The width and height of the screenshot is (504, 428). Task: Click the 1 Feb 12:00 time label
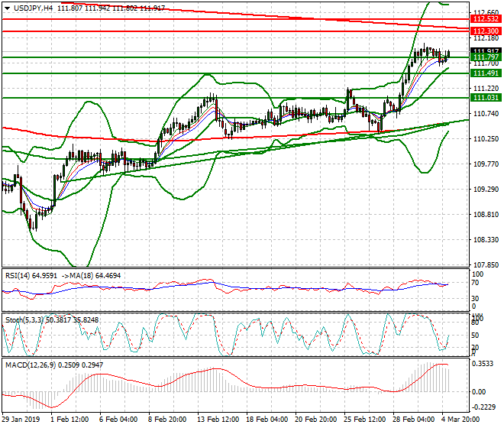coord(69,420)
